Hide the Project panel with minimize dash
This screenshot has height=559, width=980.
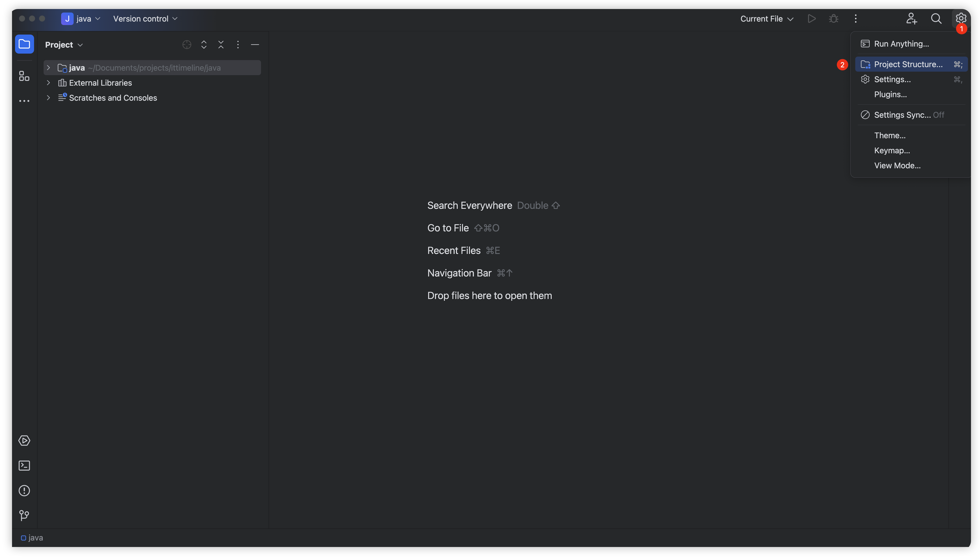[x=255, y=45]
